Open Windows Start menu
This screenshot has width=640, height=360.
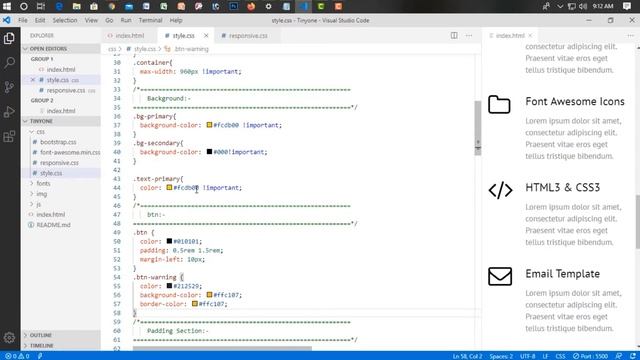click(7, 6)
